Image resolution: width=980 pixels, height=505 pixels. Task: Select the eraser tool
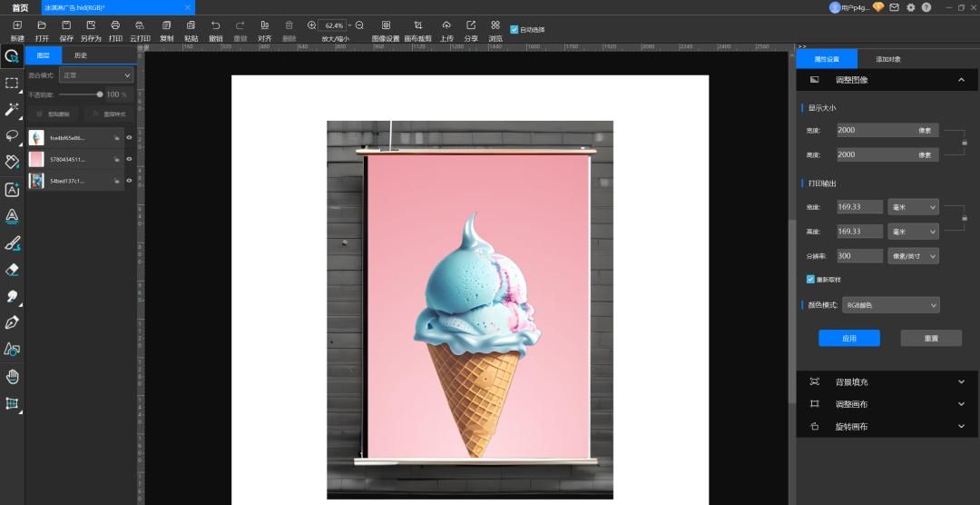12,270
